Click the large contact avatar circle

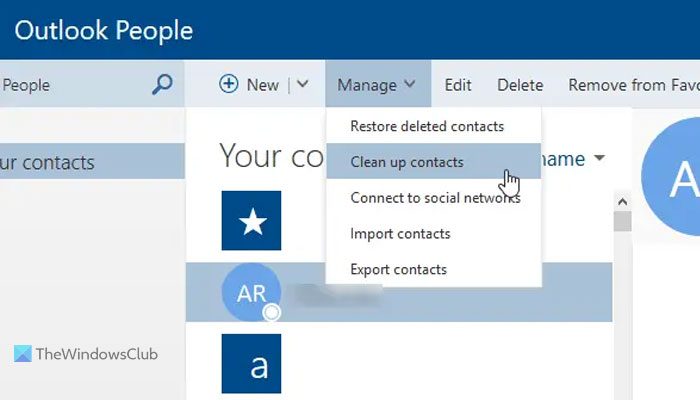click(x=671, y=177)
